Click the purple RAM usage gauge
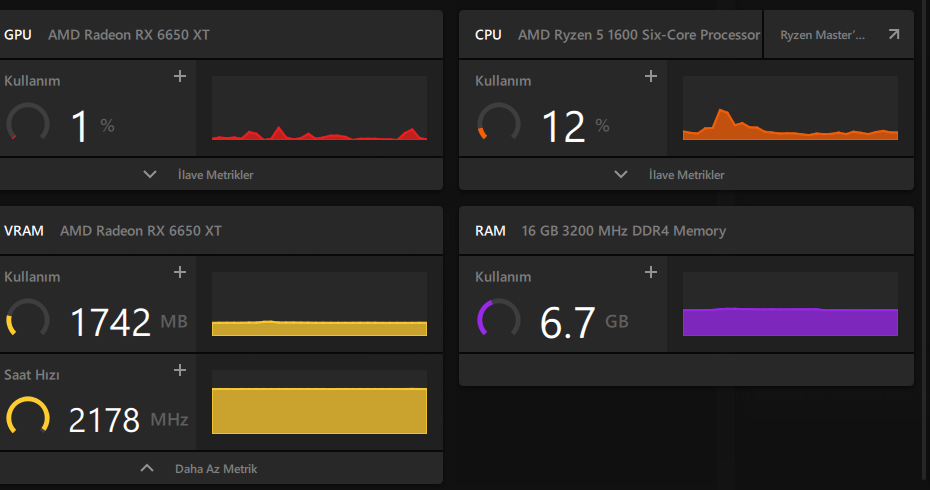This screenshot has height=490, width=930. (x=499, y=320)
